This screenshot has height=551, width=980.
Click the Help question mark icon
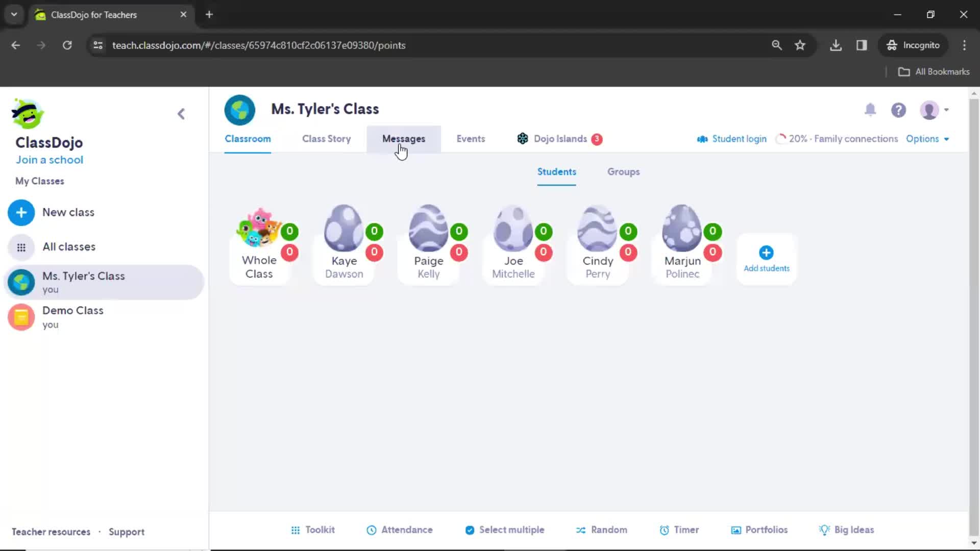pos(899,110)
